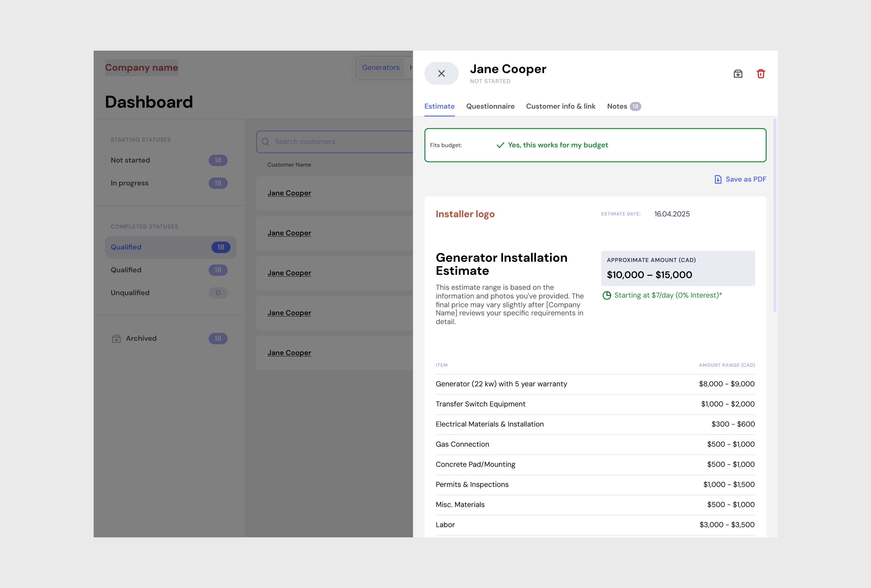Click the $10,000 – $15,000 approximate amount

coord(649,275)
